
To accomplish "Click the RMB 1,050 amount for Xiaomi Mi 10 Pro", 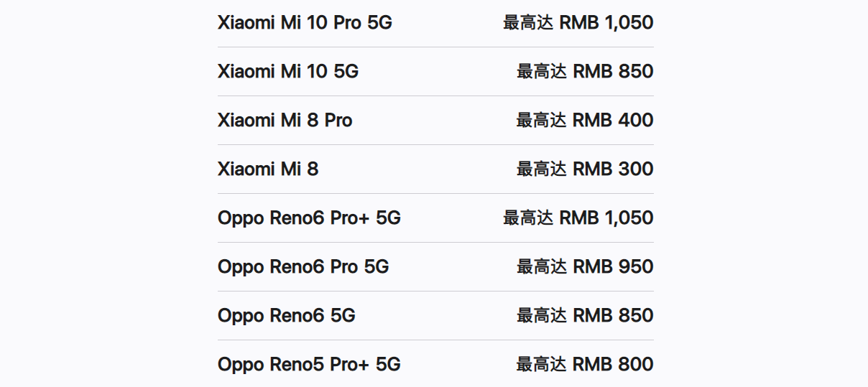I will point(606,23).
